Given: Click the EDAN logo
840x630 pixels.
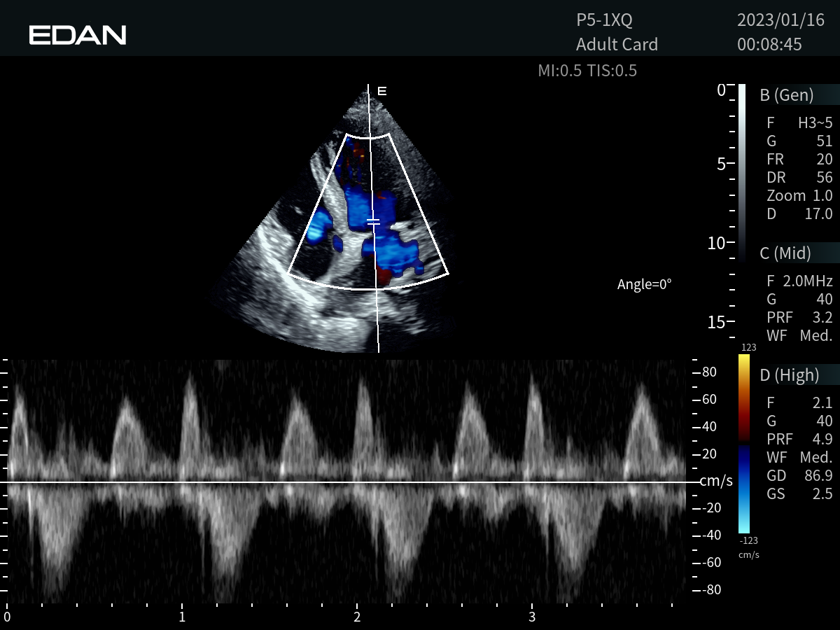Looking at the screenshot, I should pos(77,35).
